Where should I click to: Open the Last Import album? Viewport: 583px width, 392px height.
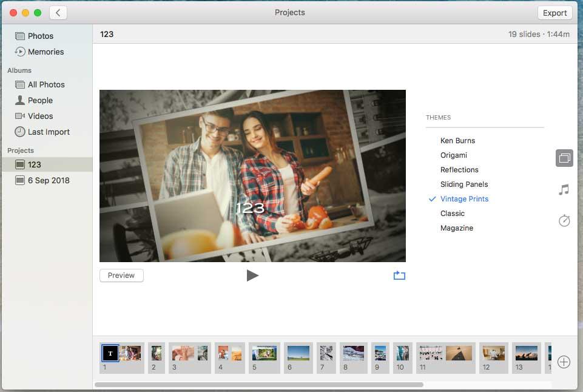[49, 132]
